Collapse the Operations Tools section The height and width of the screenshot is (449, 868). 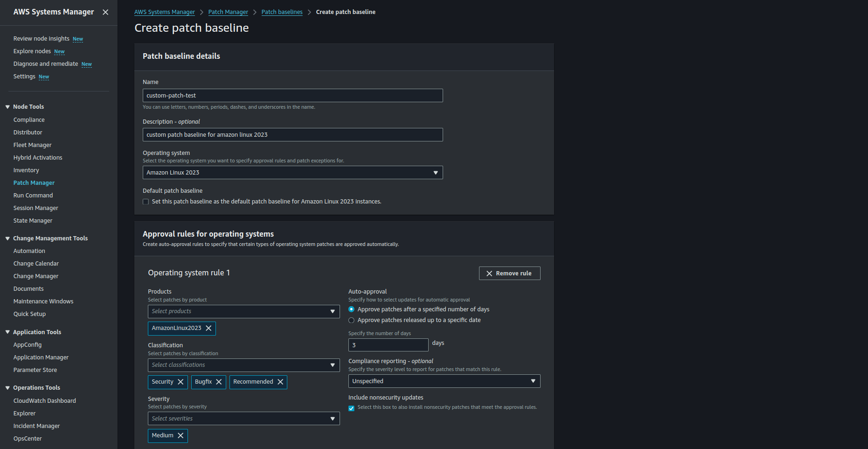(7, 388)
